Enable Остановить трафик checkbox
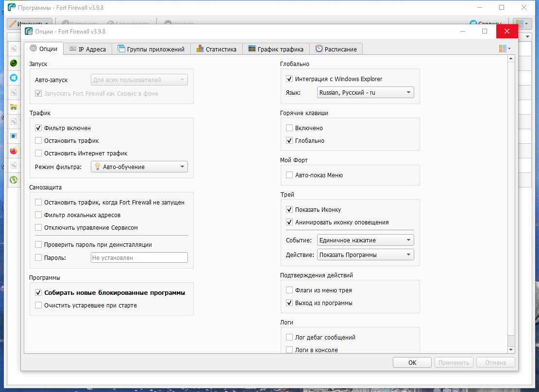 click(38, 141)
